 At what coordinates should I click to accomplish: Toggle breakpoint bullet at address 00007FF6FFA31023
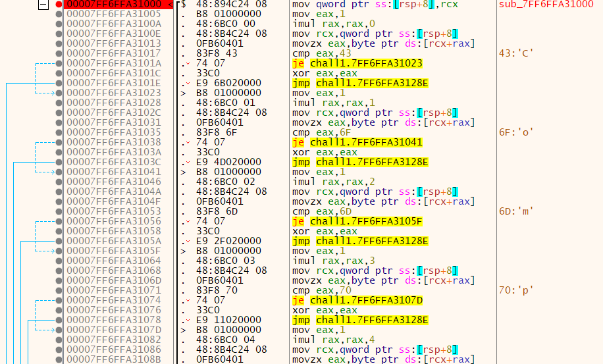point(59,93)
